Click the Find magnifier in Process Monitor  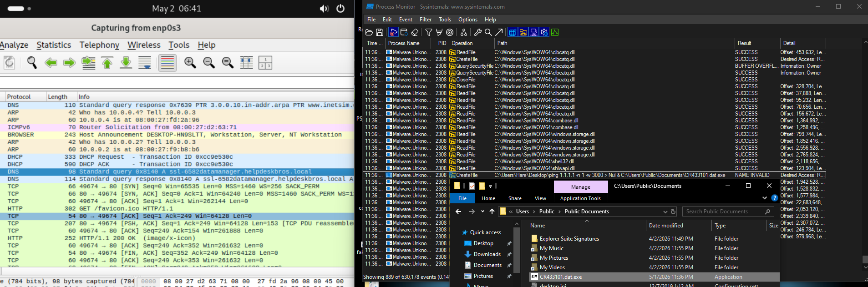point(488,32)
